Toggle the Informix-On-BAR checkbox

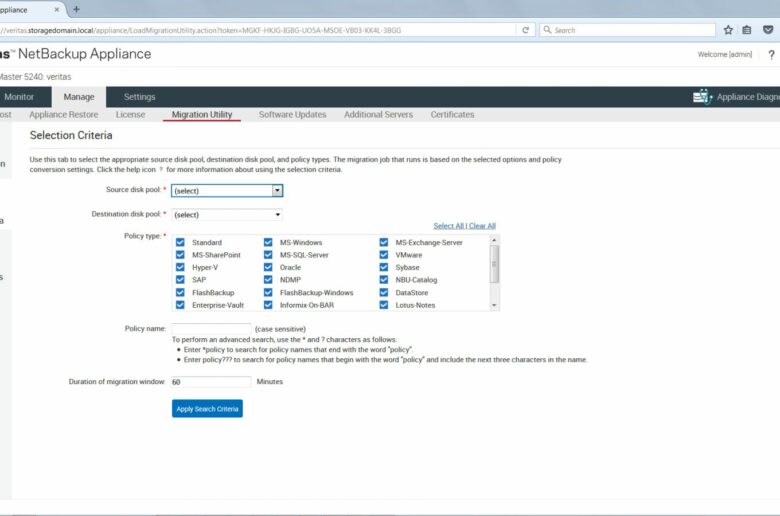[268, 305]
